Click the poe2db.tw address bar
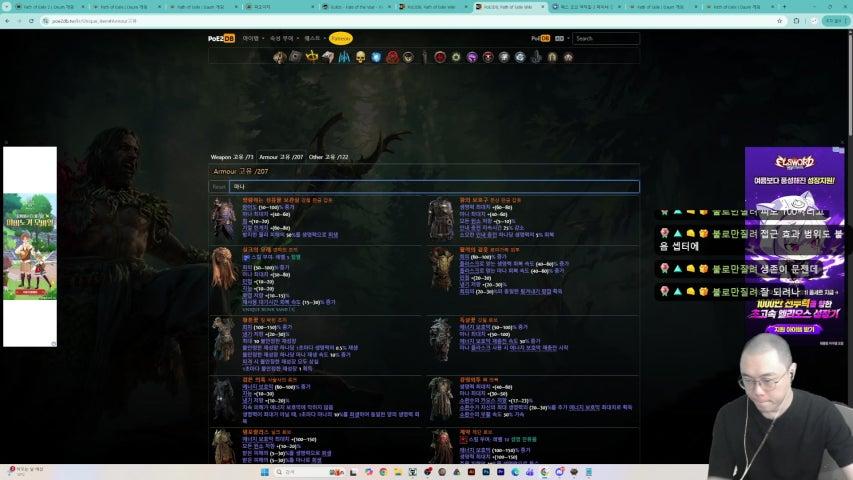The image size is (853, 480). pos(408,21)
